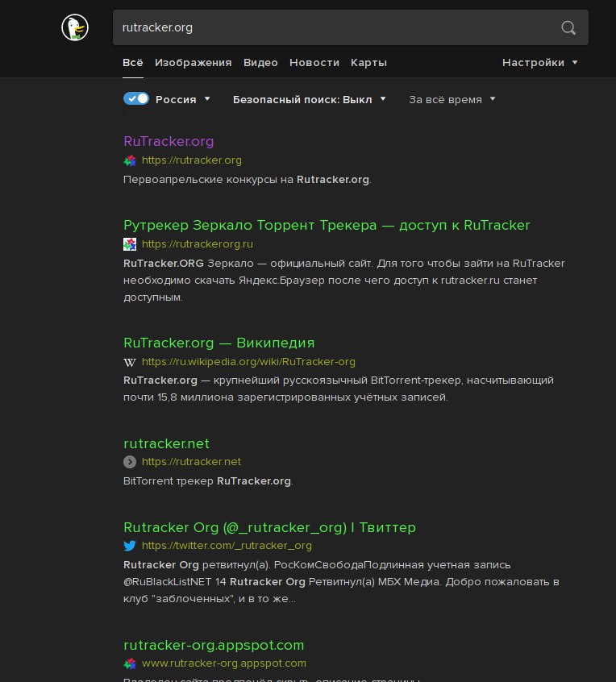Click the BitTorrent трекер RuTracker.org snippet

[x=208, y=481]
